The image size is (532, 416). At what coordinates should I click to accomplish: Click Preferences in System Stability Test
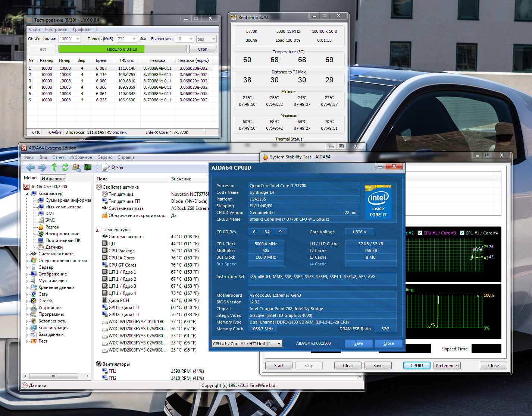click(447, 366)
